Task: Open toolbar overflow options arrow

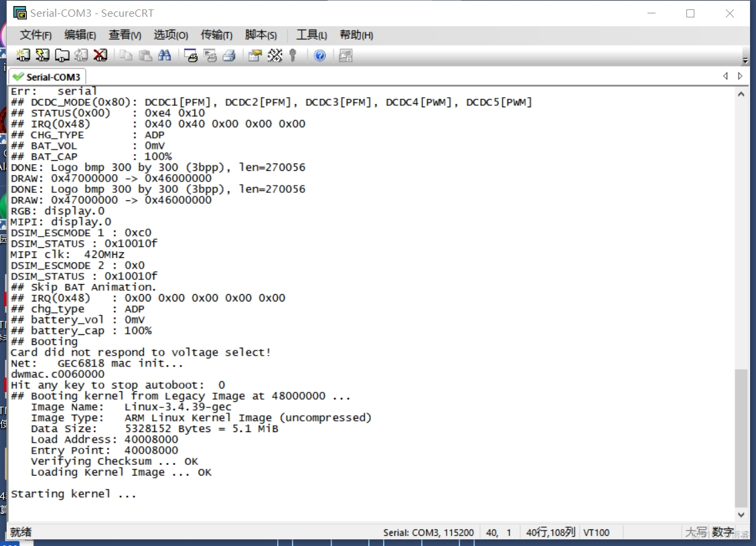Action: pos(745,60)
